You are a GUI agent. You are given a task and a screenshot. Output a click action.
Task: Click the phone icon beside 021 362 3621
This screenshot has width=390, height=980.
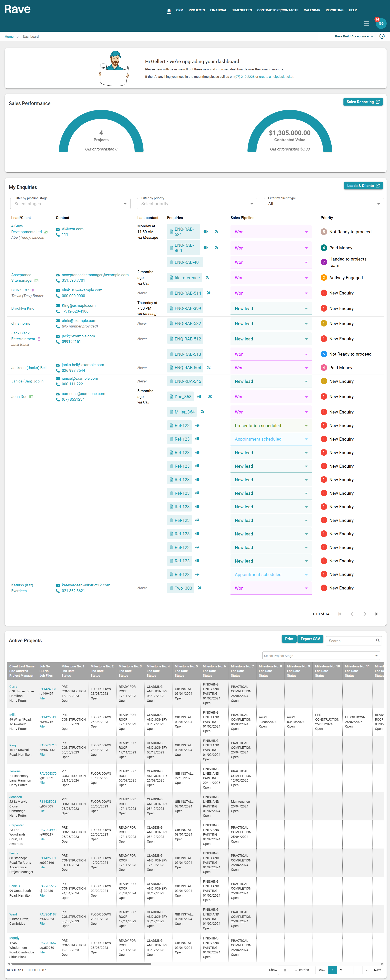(58, 591)
